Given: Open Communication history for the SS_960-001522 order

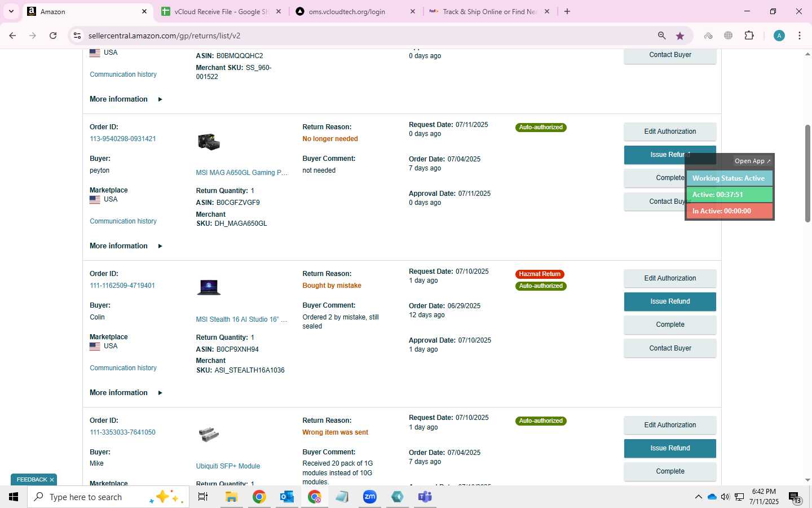Looking at the screenshot, I should click(123, 75).
